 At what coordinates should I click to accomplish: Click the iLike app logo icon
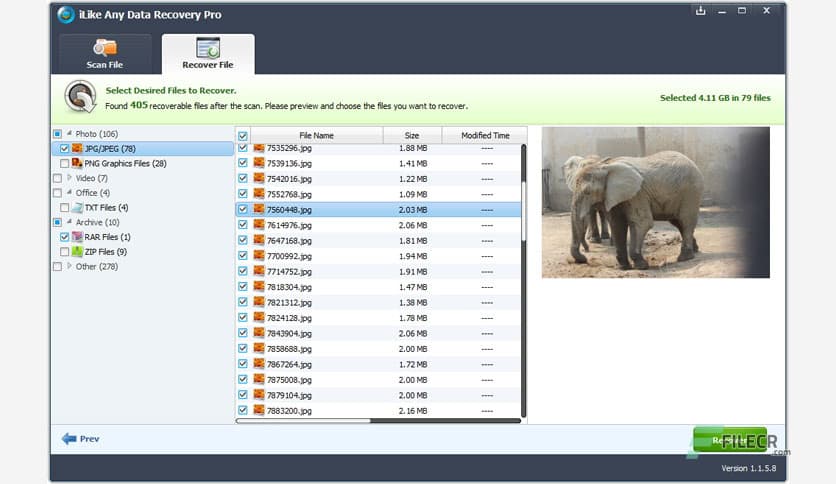pyautogui.click(x=66, y=14)
